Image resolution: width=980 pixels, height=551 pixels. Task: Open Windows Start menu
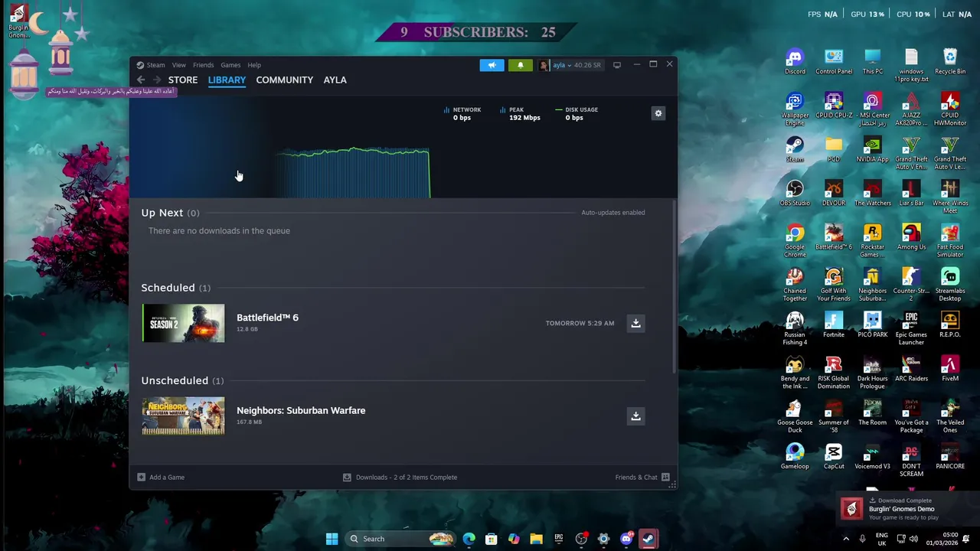332,539
